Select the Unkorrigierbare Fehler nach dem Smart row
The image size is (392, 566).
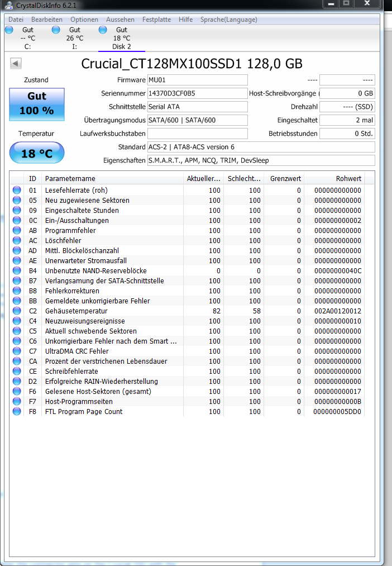[188, 341]
